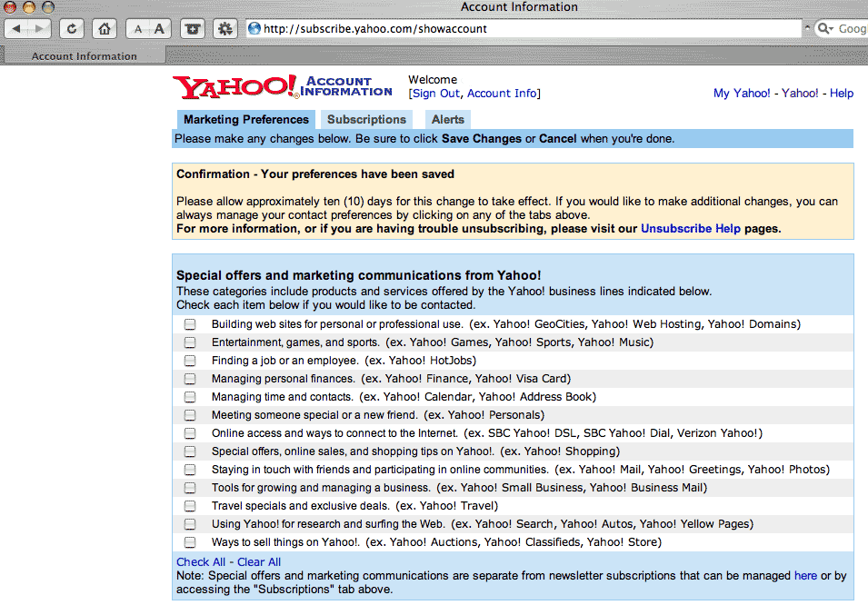The image size is (868, 605).
Task: Click the Sign Out link
Action: 435,94
